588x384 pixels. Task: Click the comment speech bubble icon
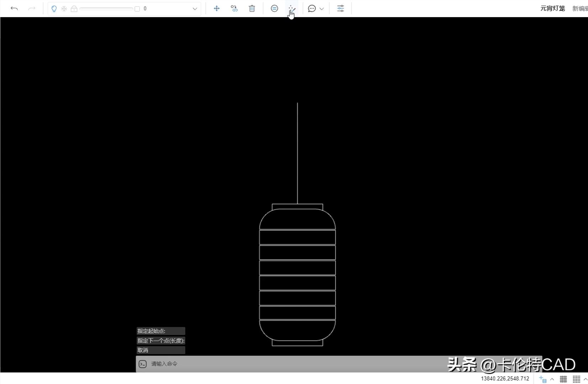(x=312, y=9)
